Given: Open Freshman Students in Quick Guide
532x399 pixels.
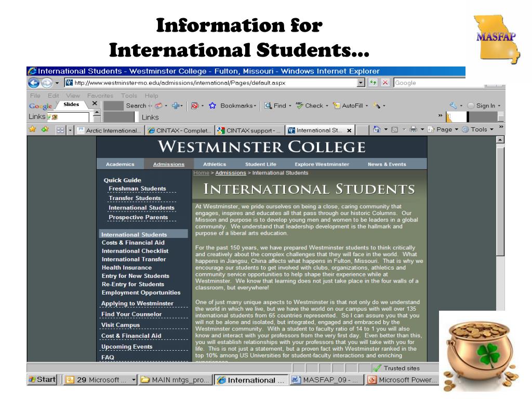Looking at the screenshot, I should (x=137, y=189).
